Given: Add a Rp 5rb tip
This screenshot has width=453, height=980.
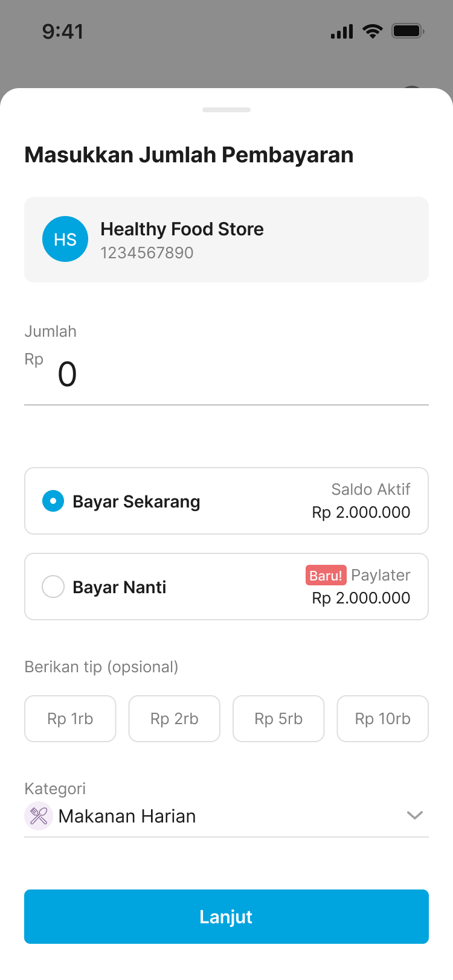Looking at the screenshot, I should 278,719.
